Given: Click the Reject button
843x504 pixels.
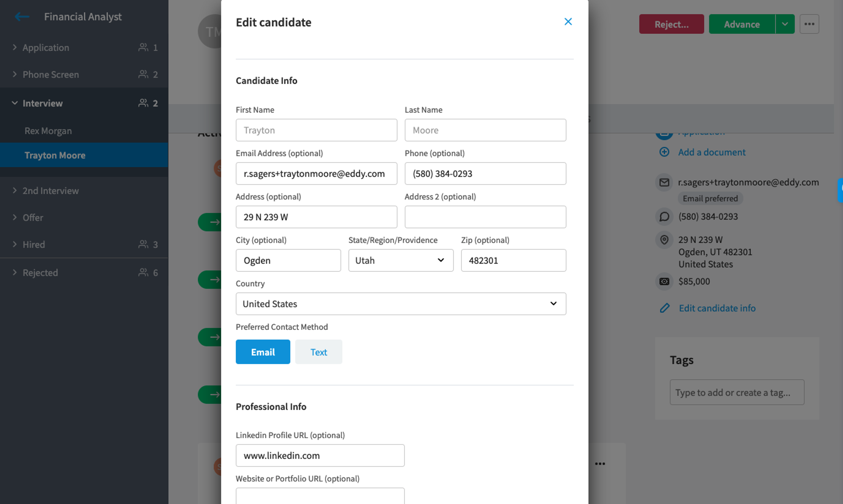Looking at the screenshot, I should tap(671, 24).
